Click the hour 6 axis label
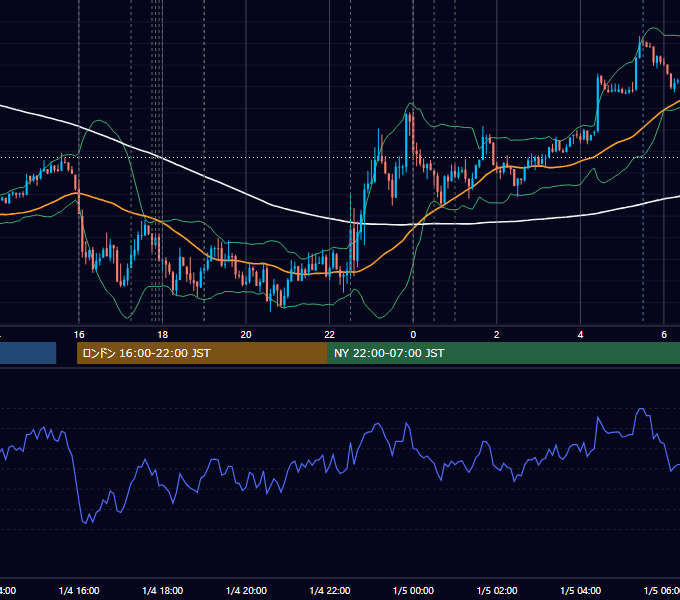The width and height of the screenshot is (680, 600). pyautogui.click(x=664, y=335)
